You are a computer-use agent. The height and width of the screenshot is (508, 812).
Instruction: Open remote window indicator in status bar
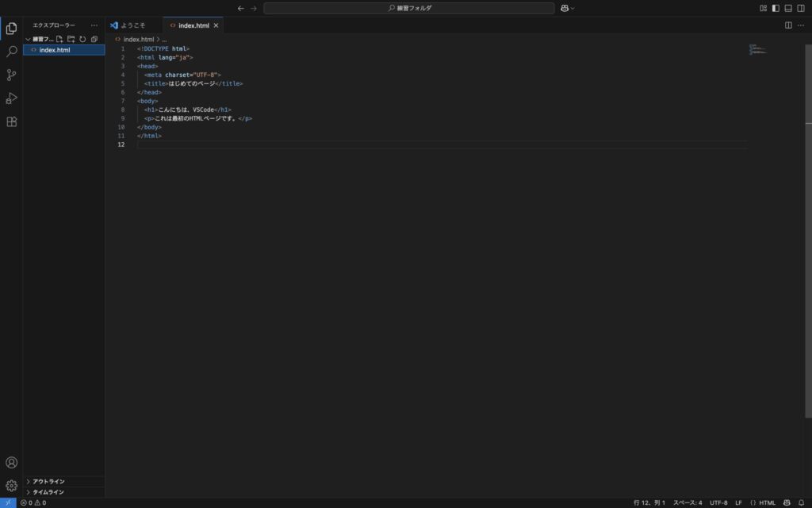pyautogui.click(x=8, y=502)
